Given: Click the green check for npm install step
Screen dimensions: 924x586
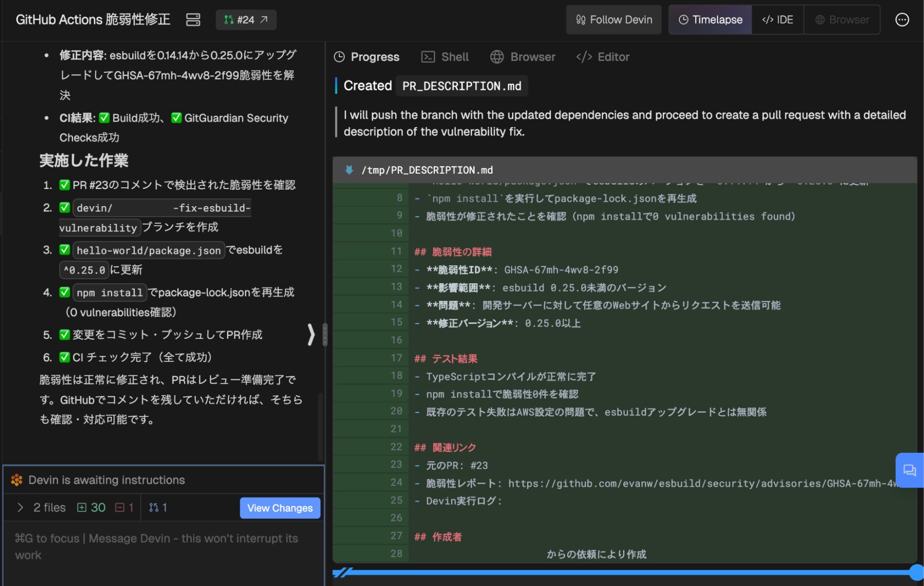Looking at the screenshot, I should [x=65, y=292].
